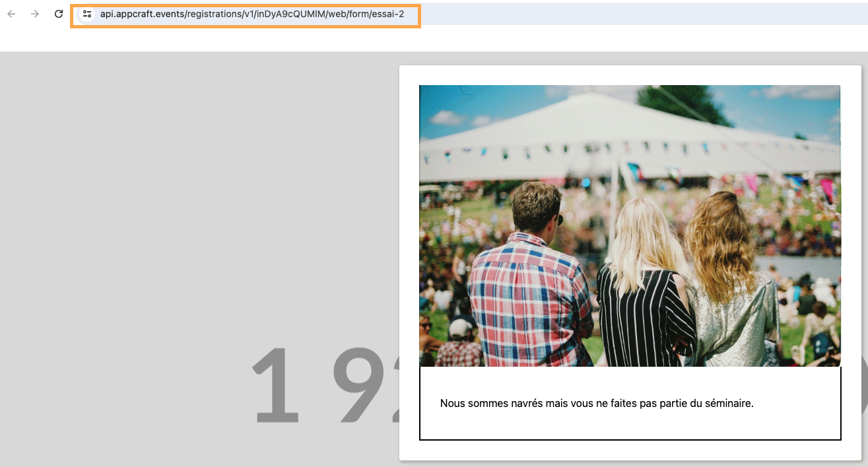Open the site information icon in address bar
This screenshot has height=467, width=868.
click(87, 14)
